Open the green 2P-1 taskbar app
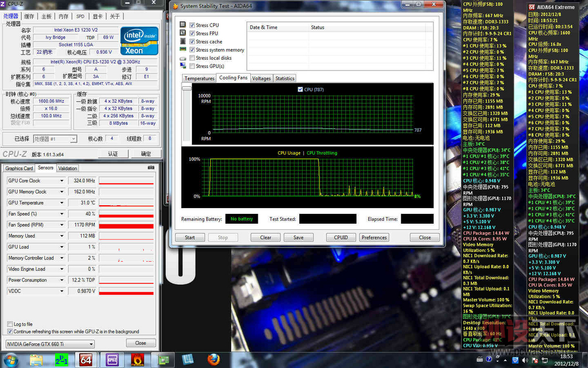This screenshot has width=588, height=368. (61, 360)
